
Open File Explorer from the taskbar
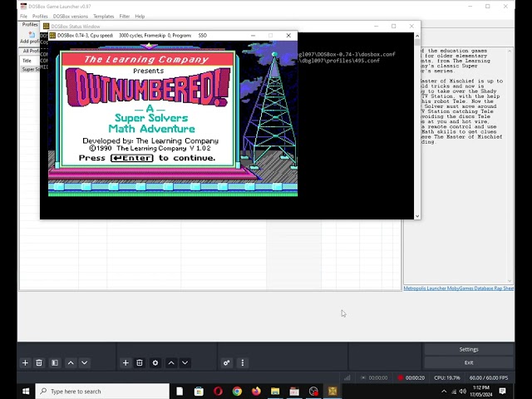pos(275,392)
